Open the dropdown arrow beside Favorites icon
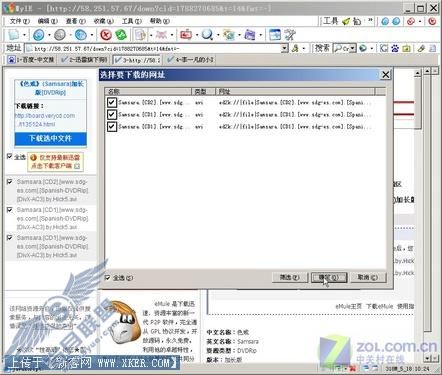 click(x=197, y=35)
